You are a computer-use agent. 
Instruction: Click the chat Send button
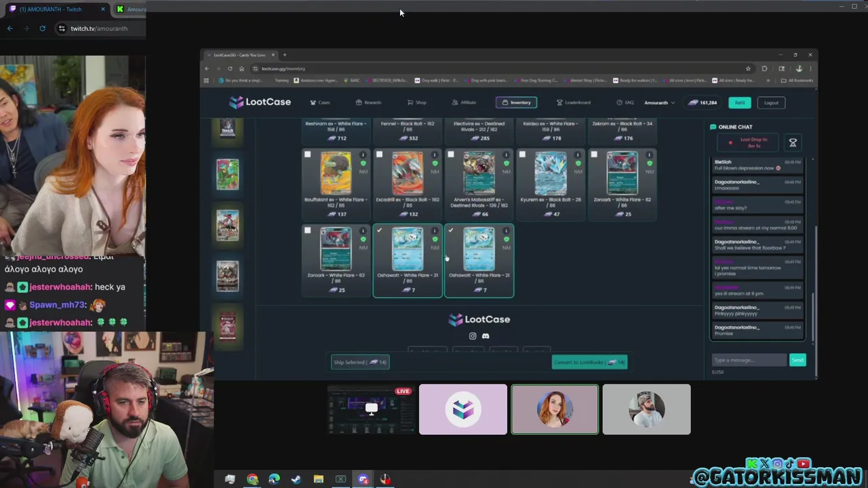point(797,360)
